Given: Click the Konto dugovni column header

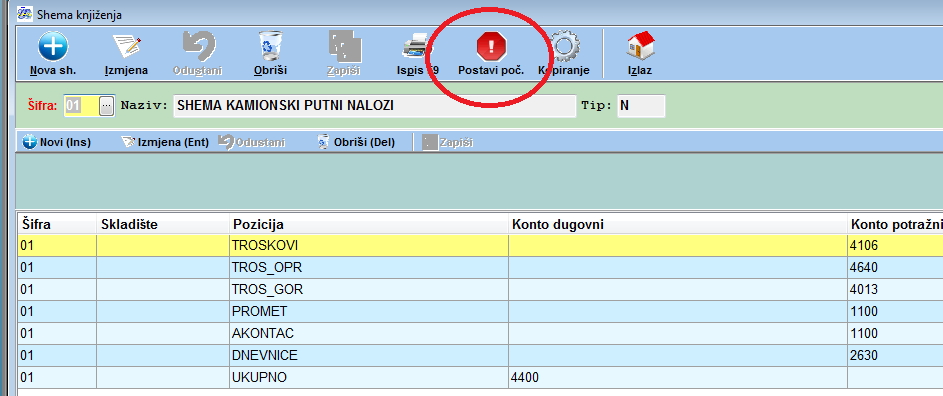Looking at the screenshot, I should pyautogui.click(x=678, y=224).
